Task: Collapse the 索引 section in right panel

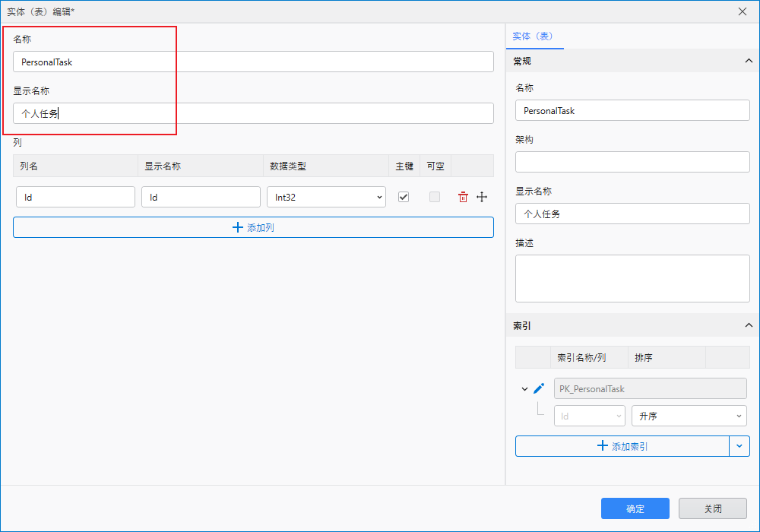Action: (x=749, y=325)
